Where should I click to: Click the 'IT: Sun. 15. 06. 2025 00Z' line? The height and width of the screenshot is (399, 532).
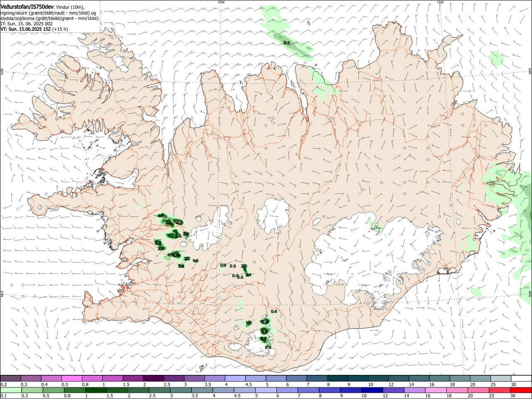click(26, 24)
